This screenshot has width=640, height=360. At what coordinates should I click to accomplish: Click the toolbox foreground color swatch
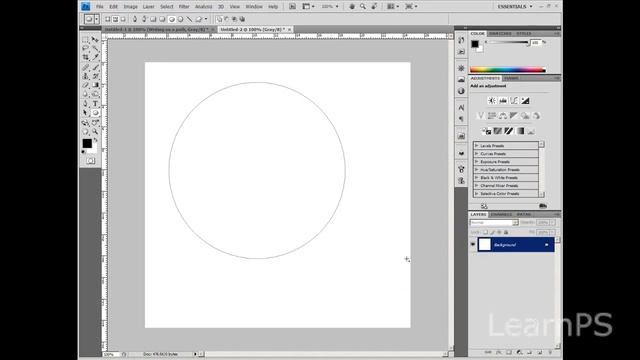(87, 143)
